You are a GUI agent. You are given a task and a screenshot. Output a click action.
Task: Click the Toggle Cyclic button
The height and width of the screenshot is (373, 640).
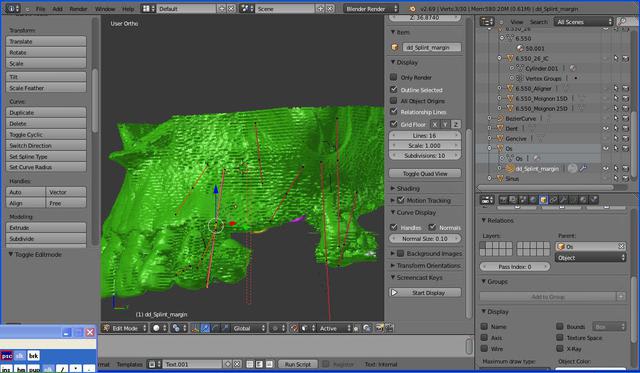46,134
